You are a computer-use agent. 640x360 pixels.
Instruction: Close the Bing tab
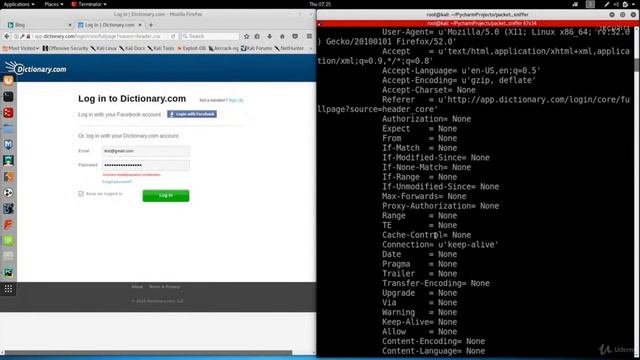[70, 25]
